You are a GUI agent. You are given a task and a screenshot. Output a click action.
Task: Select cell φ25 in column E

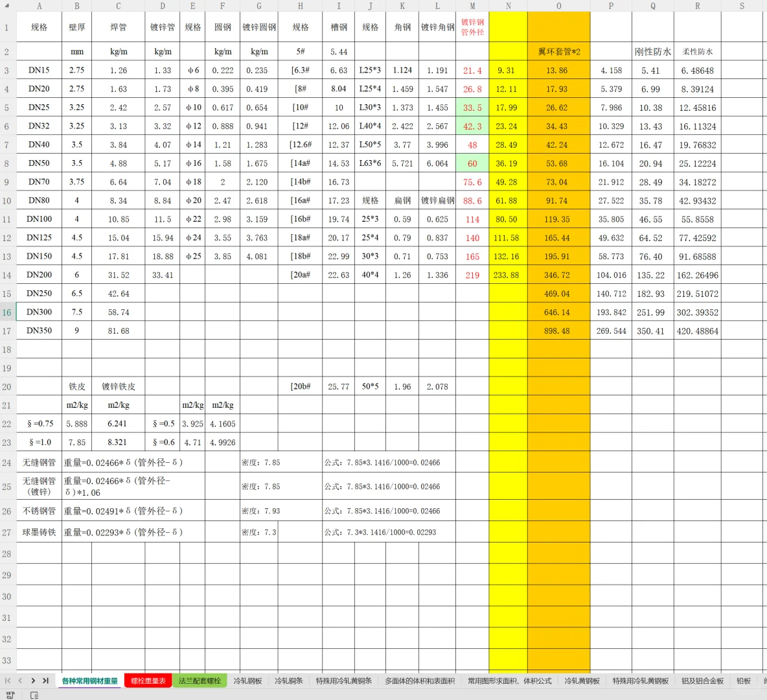[193, 256]
